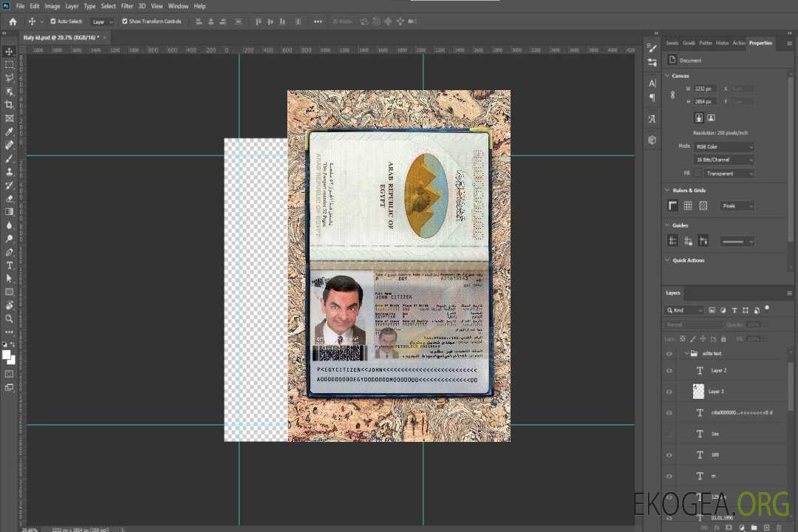This screenshot has height=532, width=798.
Task: Select the Hand tool
Action: click(9, 305)
